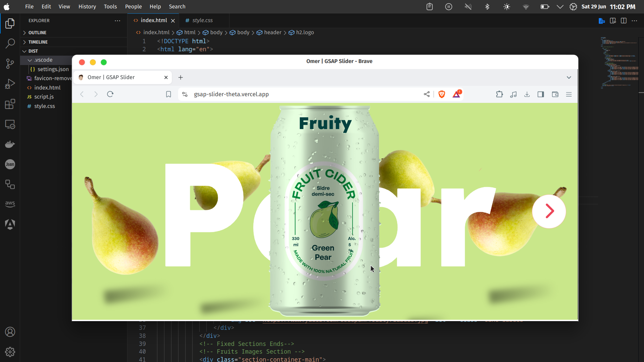This screenshot has height=362, width=644.
Task: Switch to the style.css tab
Action: click(202, 20)
